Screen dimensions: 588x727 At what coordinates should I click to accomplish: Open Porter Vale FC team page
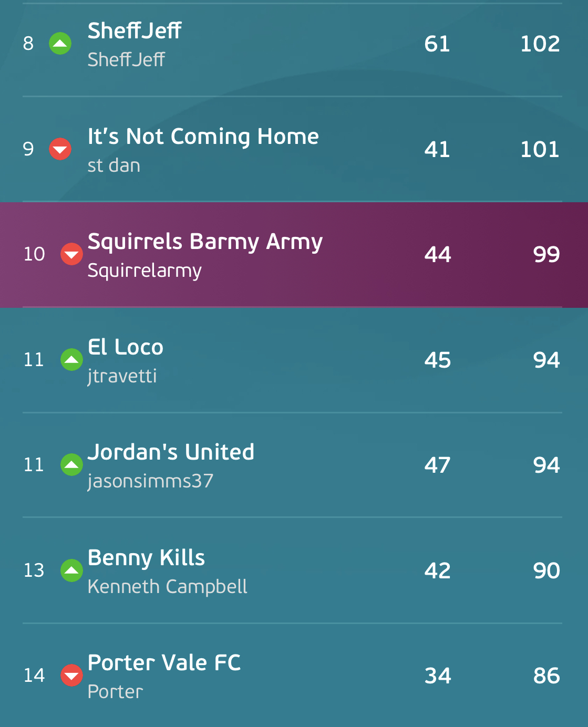[x=164, y=663]
